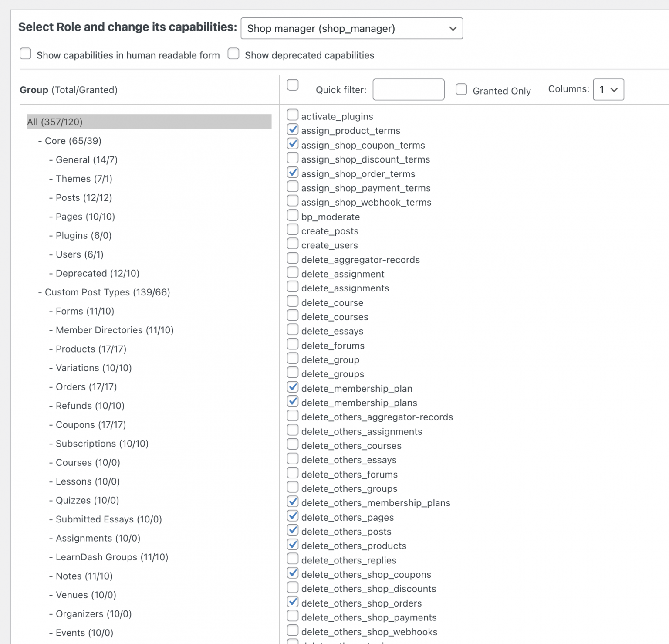Enable the bp_moderate capability
The image size is (669, 644).
[x=292, y=215]
